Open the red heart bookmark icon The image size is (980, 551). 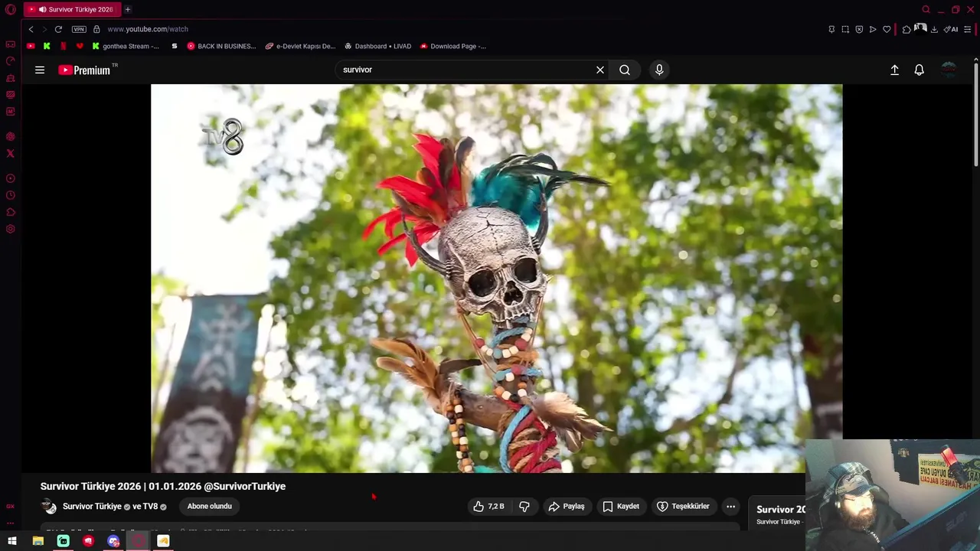[x=80, y=46]
